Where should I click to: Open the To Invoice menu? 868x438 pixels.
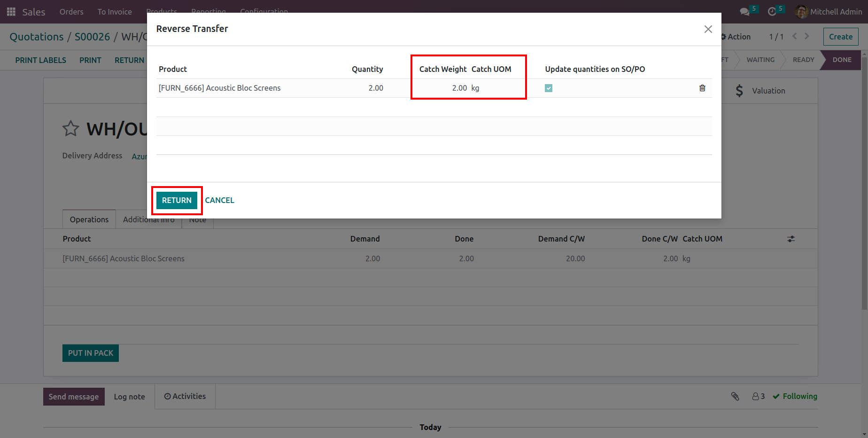115,12
